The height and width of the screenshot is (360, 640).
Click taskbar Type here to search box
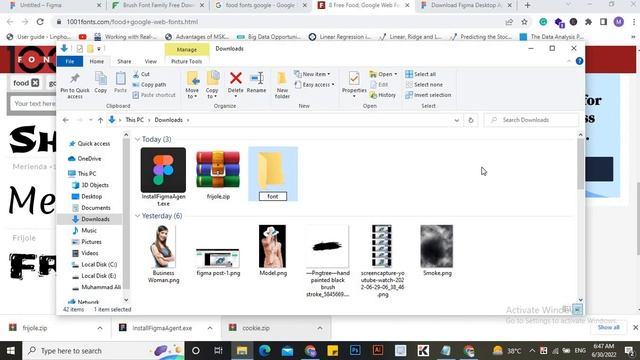103,351
